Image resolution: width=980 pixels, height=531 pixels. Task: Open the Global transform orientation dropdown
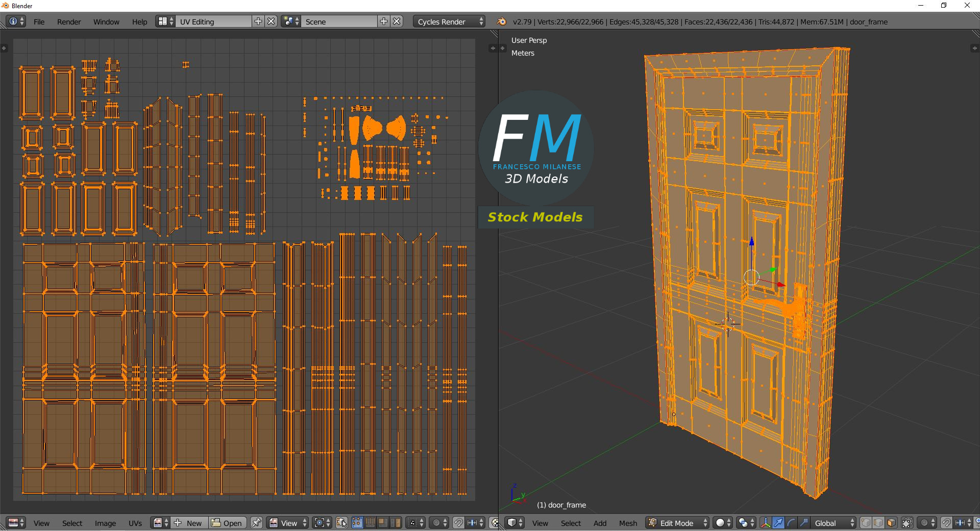(x=834, y=523)
